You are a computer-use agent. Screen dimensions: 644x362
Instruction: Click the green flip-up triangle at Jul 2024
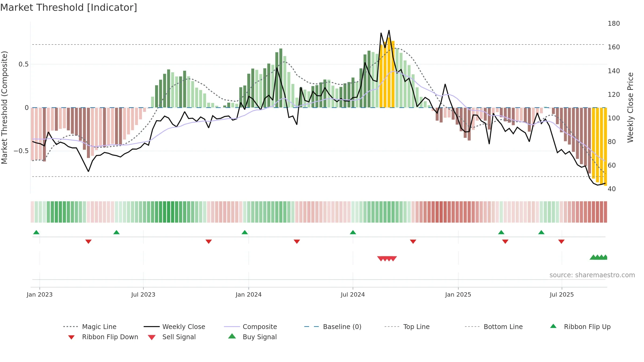(353, 232)
